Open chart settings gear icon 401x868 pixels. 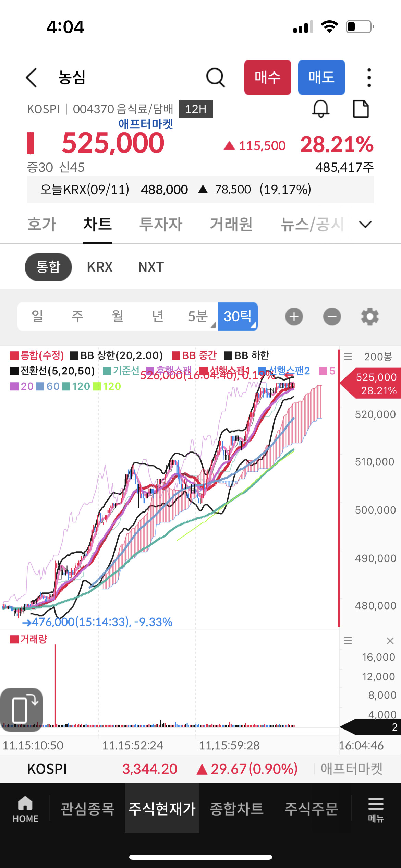(370, 316)
